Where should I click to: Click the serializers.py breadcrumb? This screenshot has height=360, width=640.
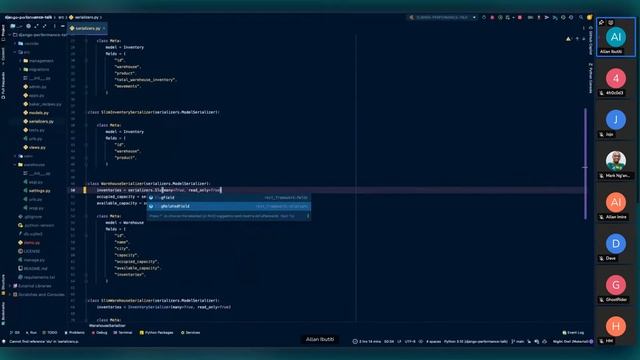pos(84,18)
